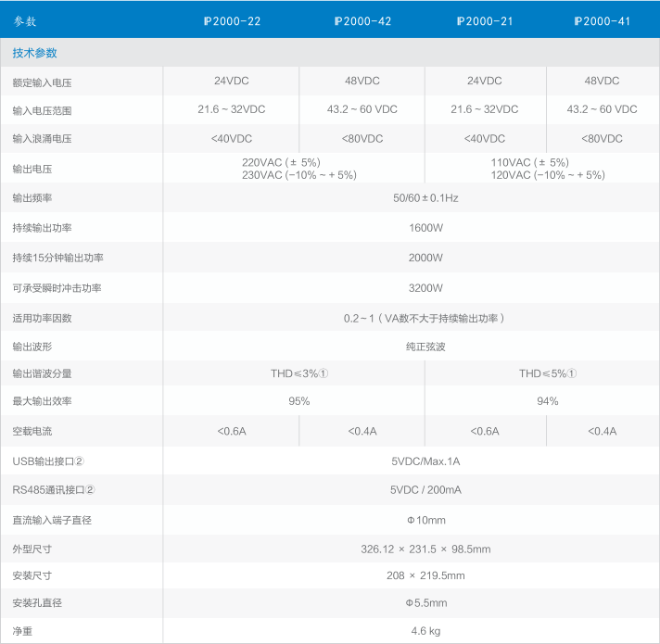Click the 3200W surge power value
660x644 pixels.
[x=425, y=287]
